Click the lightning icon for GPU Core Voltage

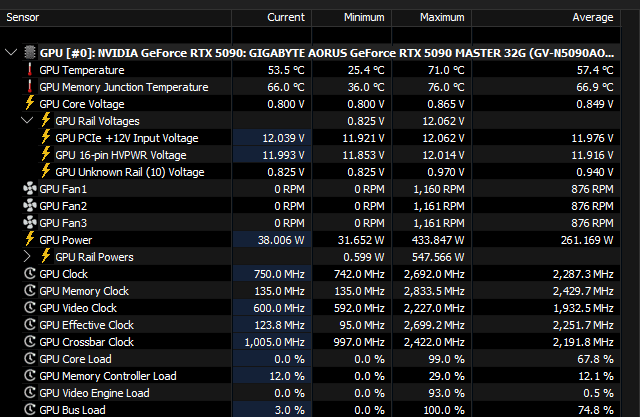(x=29, y=103)
